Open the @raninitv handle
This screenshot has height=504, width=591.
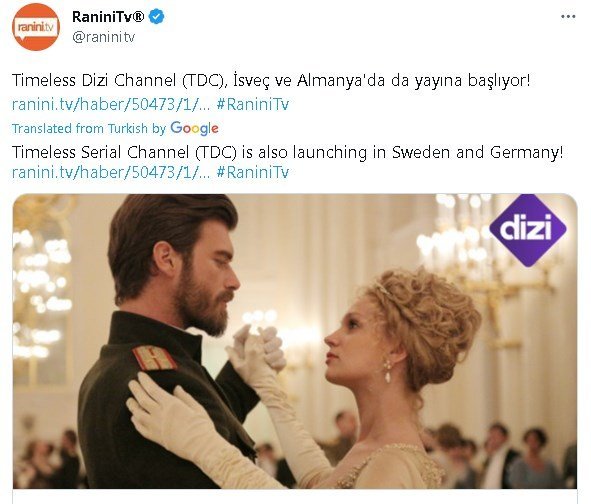tap(103, 37)
